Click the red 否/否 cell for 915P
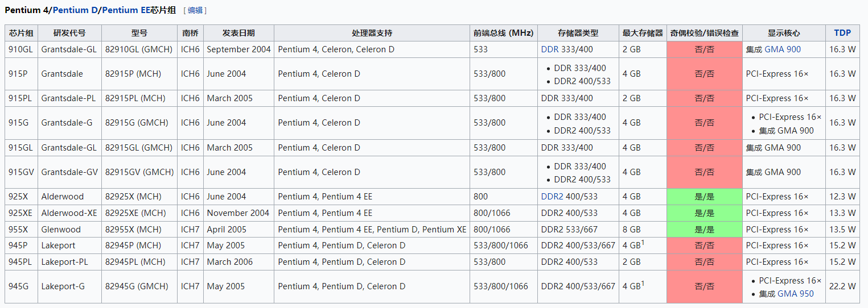The image size is (868, 308). [x=704, y=74]
